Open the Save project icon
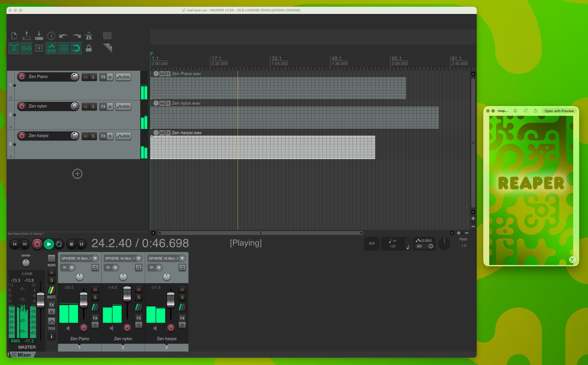This screenshot has width=588, height=365. pos(39,35)
